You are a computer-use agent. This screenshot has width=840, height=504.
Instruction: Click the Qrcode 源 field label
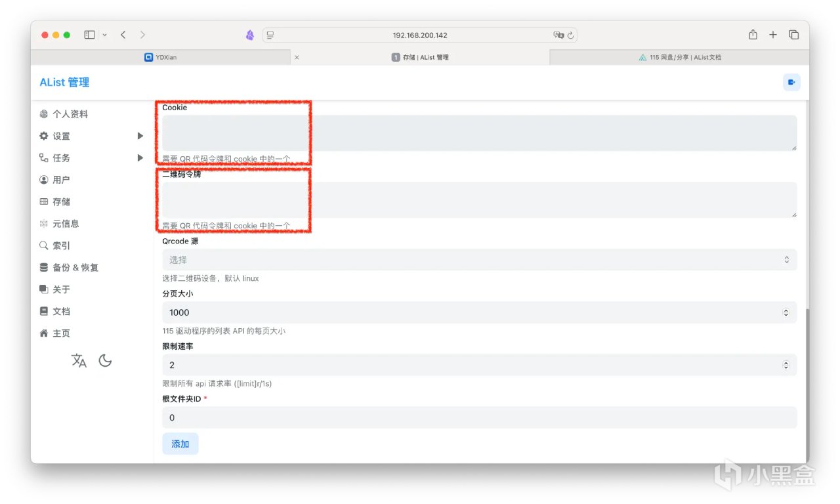[180, 241]
